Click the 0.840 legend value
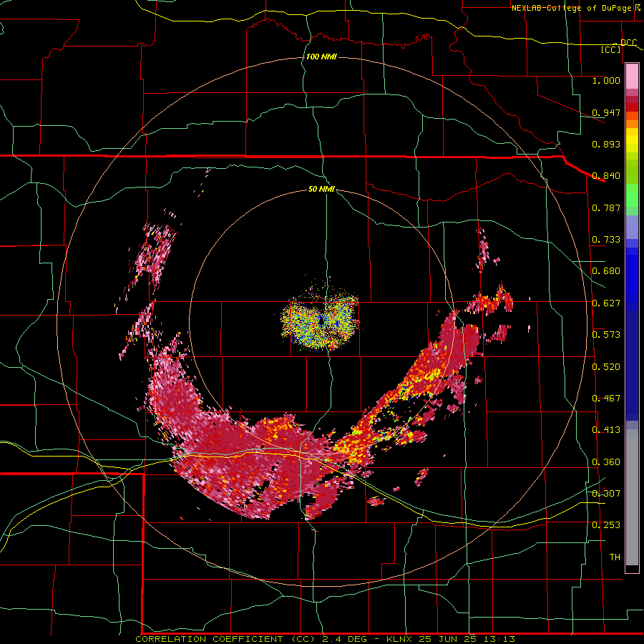 click(x=606, y=176)
